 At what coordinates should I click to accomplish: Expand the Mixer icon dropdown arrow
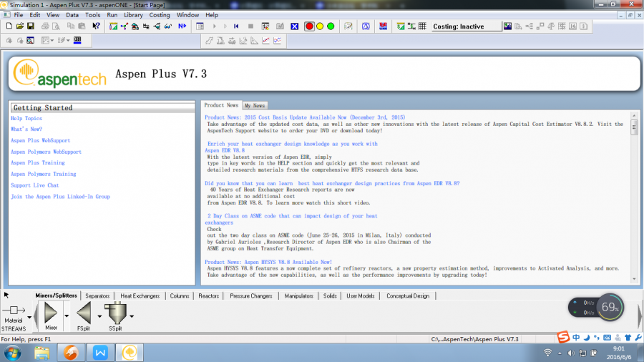[x=67, y=316]
